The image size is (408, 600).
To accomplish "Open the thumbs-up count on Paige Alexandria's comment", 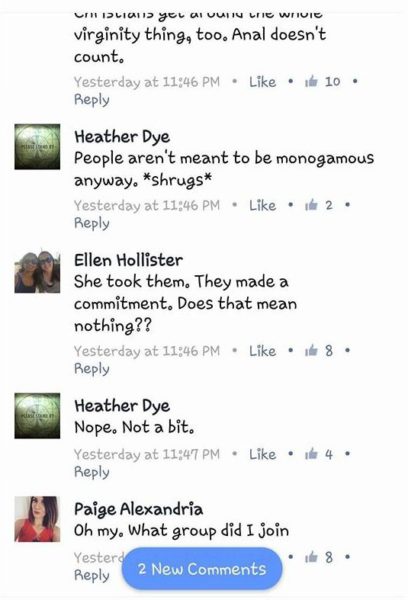I will [x=318, y=558].
